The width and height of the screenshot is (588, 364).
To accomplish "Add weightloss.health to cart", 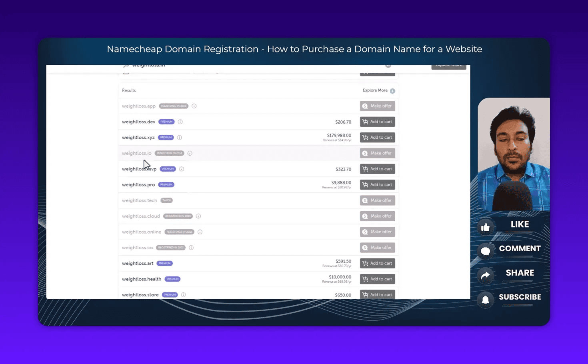I will (x=377, y=279).
